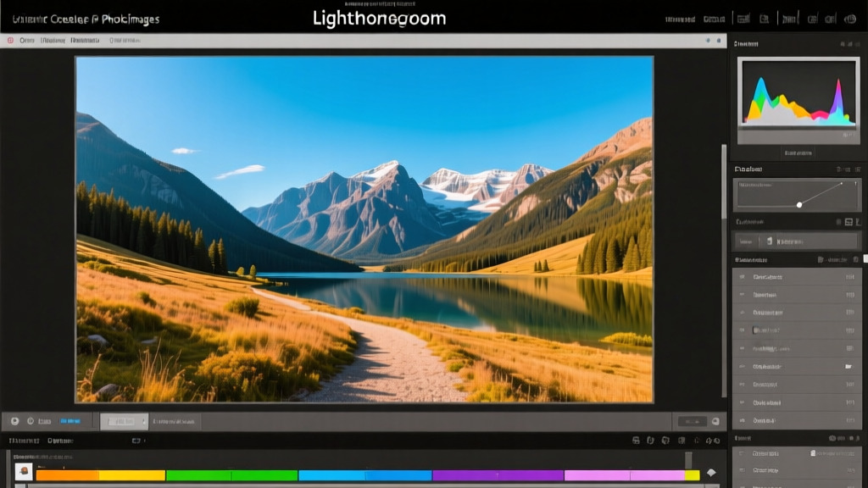Click the small gray handle above the color strip end
The width and height of the screenshot is (868, 488).
pyautogui.click(x=688, y=460)
